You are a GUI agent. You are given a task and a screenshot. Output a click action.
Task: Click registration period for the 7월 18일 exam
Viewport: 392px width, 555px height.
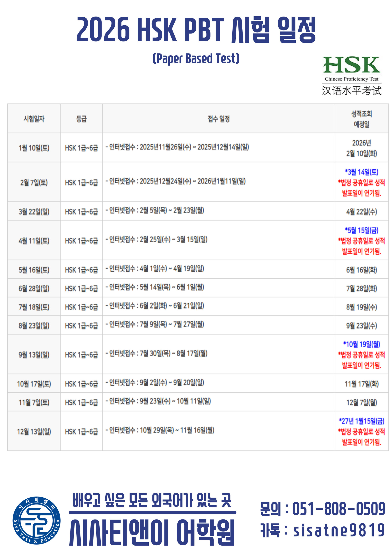click(156, 306)
